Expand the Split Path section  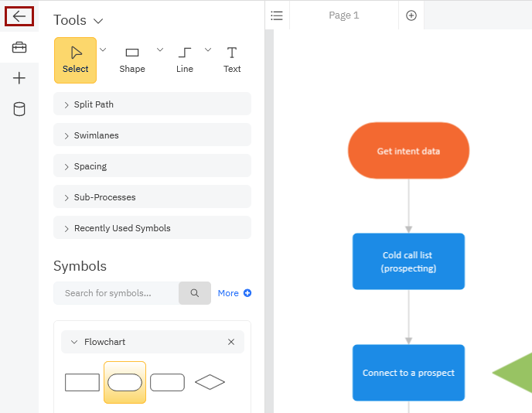[x=152, y=104]
